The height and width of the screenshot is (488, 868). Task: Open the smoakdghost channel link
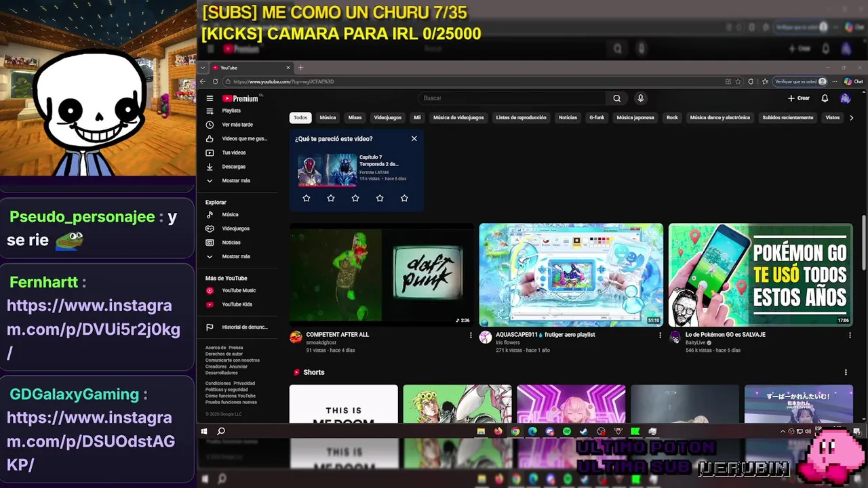tap(321, 343)
